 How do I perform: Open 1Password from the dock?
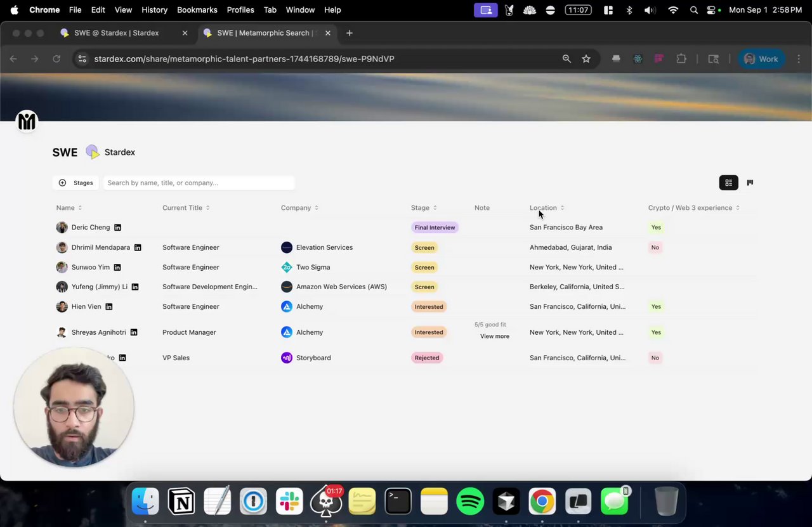[253, 502]
